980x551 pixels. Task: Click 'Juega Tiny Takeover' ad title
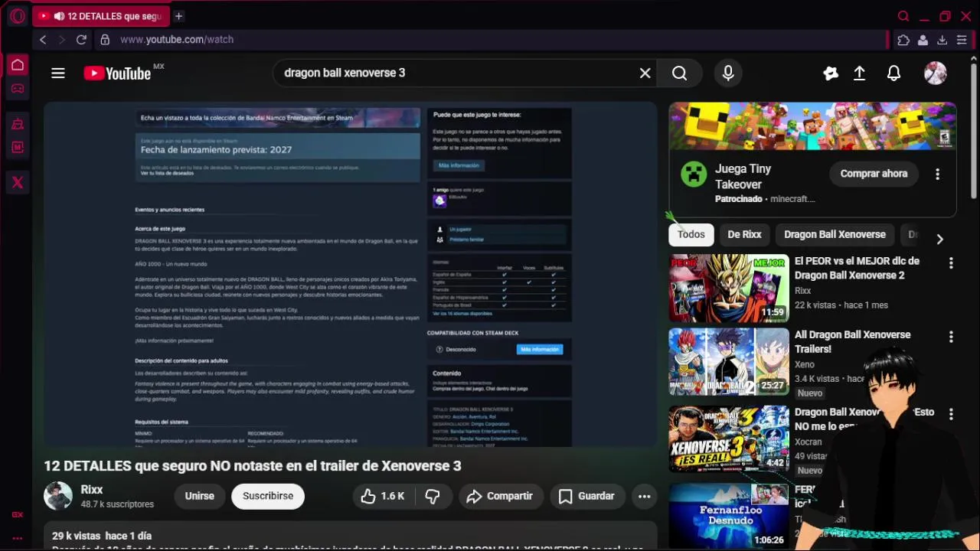(743, 176)
